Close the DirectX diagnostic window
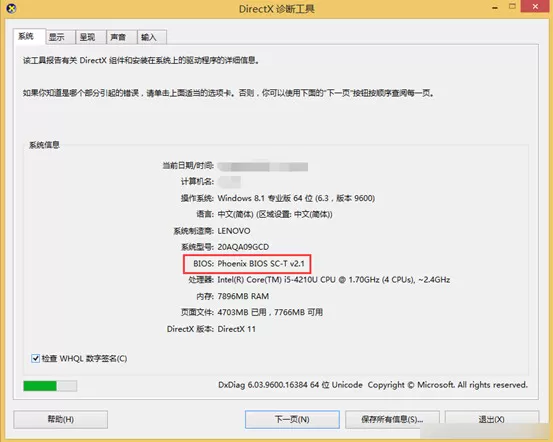Viewport: 553px width, 442px height. (x=535, y=6)
